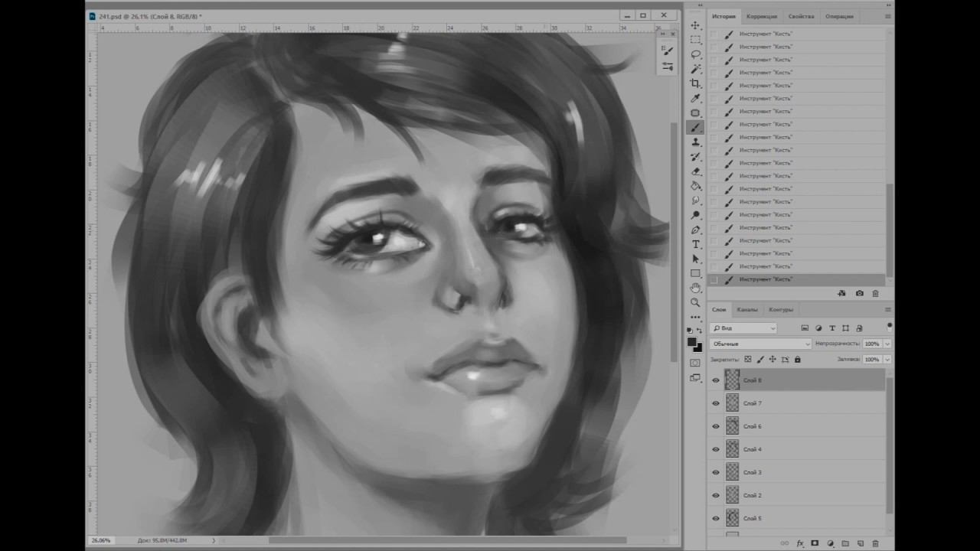The height and width of the screenshot is (551, 980).
Task: Open the Edit Toolbar three-dots menu
Action: [x=695, y=317]
